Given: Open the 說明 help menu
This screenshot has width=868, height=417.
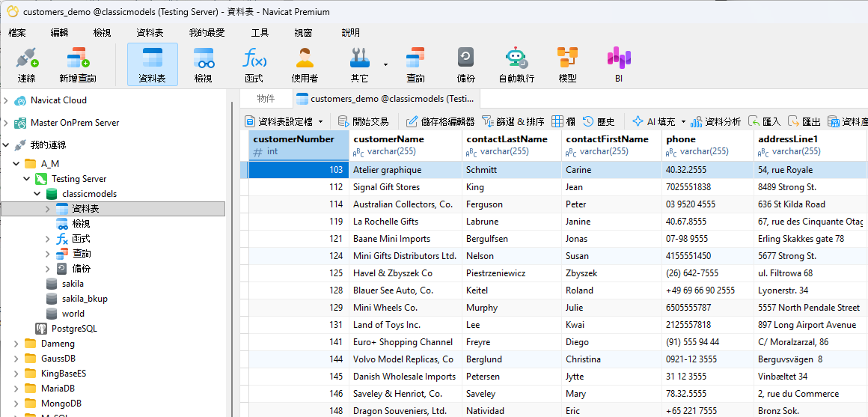Looking at the screenshot, I should [350, 33].
